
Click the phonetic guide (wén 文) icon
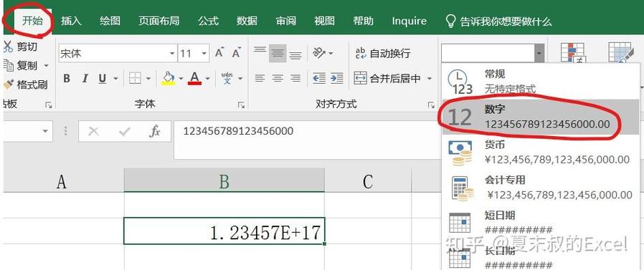click(x=227, y=78)
